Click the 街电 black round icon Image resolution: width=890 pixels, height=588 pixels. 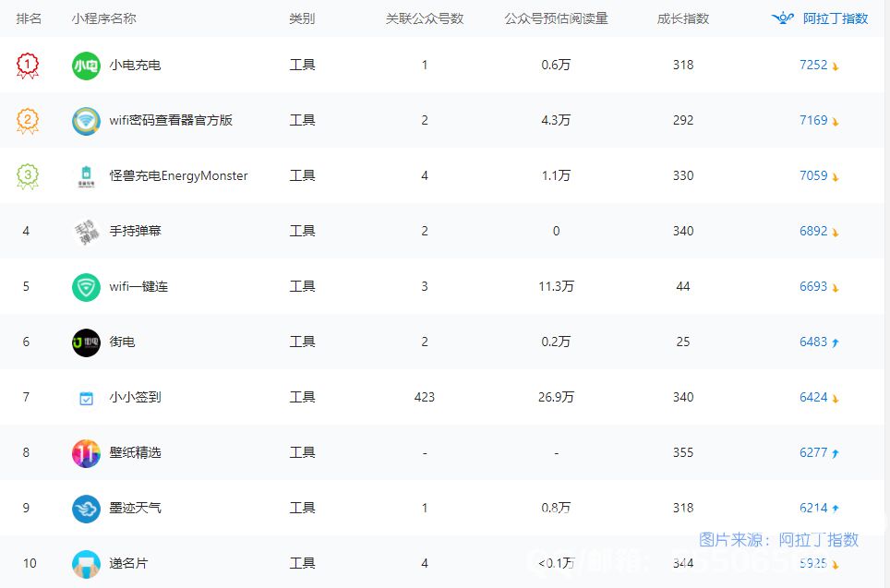point(86,342)
